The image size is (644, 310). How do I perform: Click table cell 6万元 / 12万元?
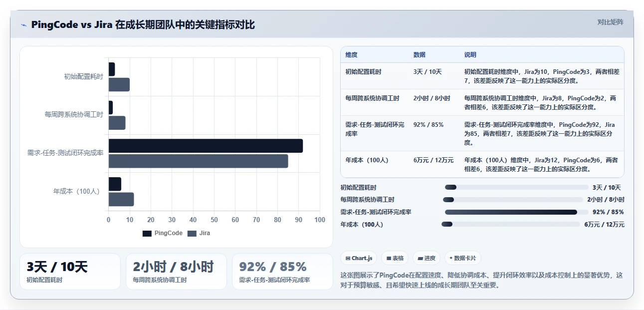433,160
